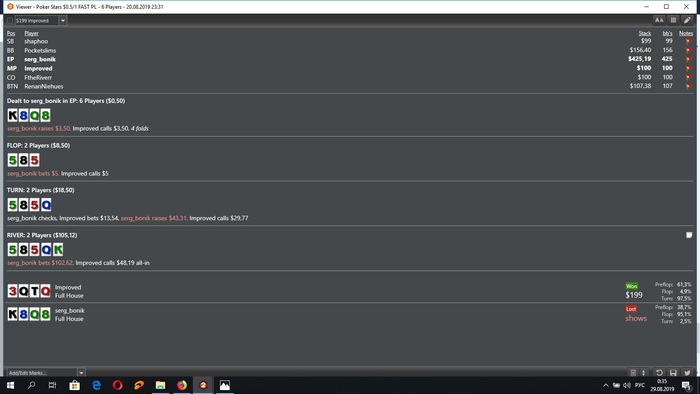
Task: Click the taskbar clock showing 29.08.2019
Action: [662, 385]
